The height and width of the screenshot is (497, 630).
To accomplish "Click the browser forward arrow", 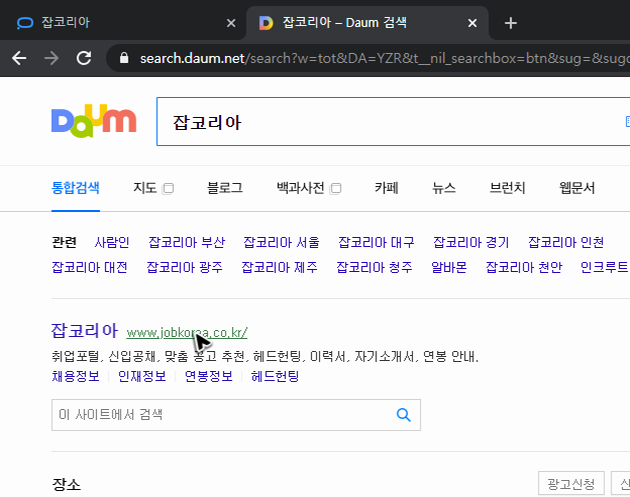I will coord(51,59).
